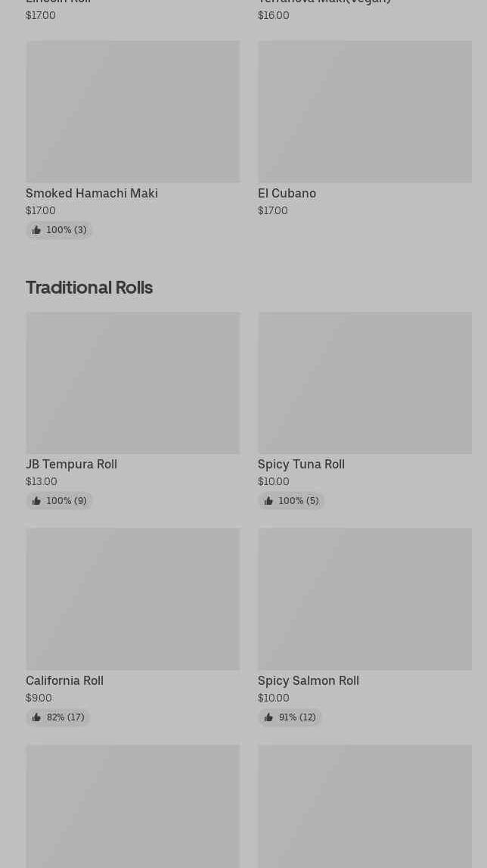Image resolution: width=487 pixels, height=868 pixels.
Task: Click the $13.00 price under JB Tempura Roll
Action: click(42, 482)
